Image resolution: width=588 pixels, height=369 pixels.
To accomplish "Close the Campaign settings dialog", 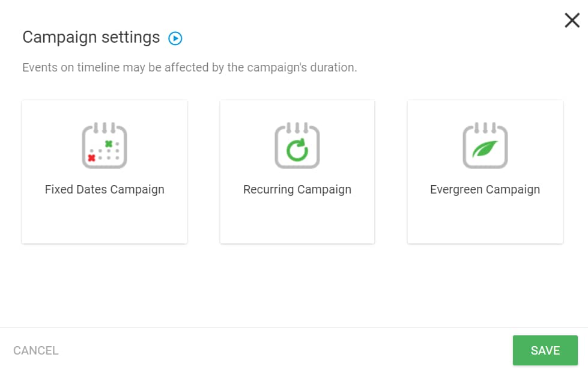I will [572, 20].
